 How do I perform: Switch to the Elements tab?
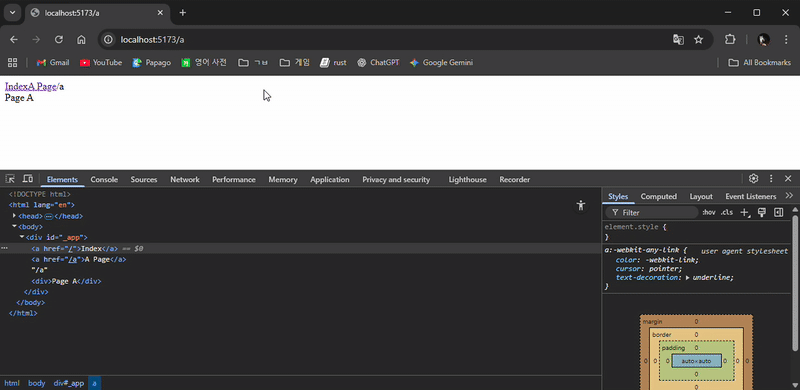coord(62,180)
